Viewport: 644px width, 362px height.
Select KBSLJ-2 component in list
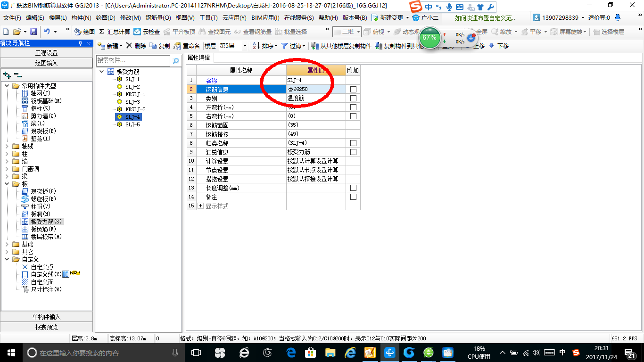pos(135,109)
